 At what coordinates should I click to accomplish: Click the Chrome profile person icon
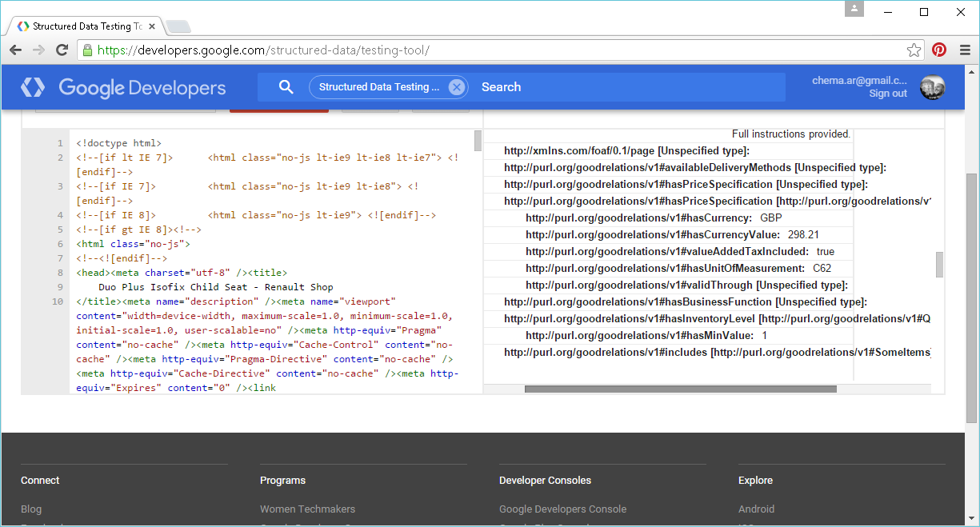coord(855,9)
